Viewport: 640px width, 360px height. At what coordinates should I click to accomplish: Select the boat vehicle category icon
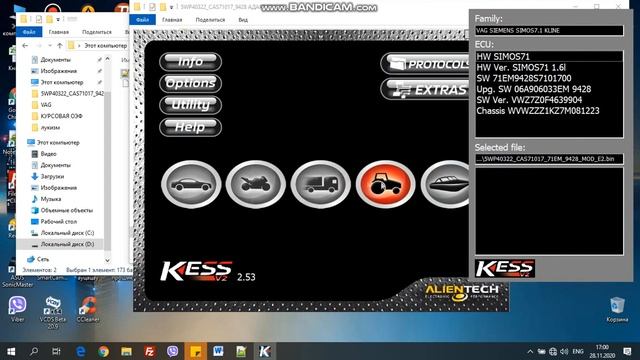(x=445, y=184)
